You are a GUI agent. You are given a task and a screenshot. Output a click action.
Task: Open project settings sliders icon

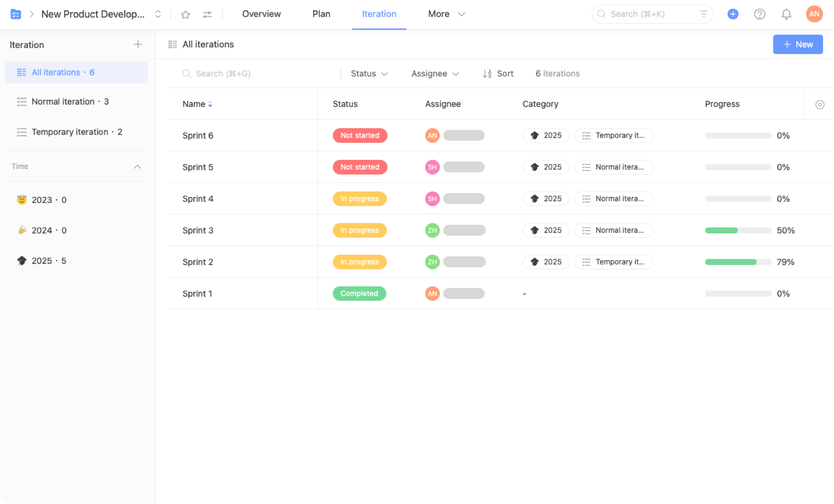point(207,15)
